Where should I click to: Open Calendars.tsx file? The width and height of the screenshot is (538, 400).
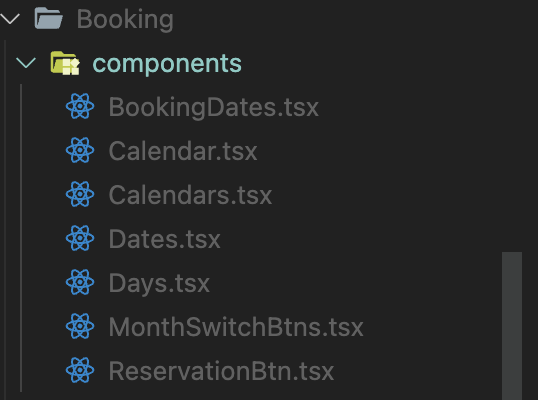pos(190,195)
